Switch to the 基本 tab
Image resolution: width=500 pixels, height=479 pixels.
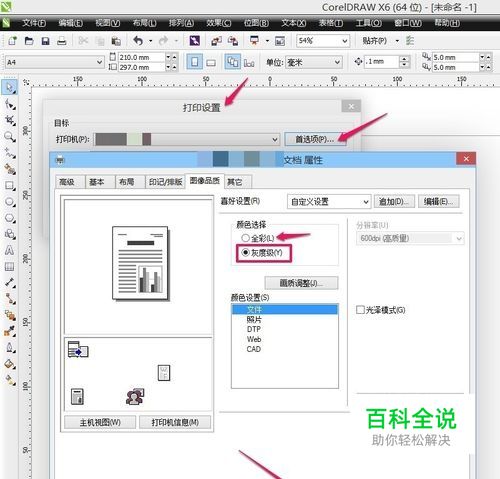pyautogui.click(x=100, y=182)
